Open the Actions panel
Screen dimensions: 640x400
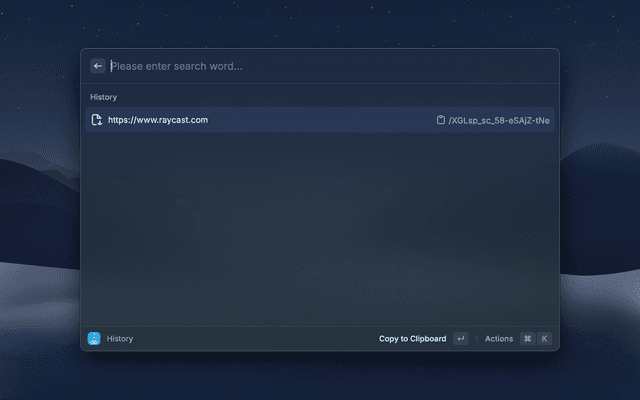coord(498,339)
